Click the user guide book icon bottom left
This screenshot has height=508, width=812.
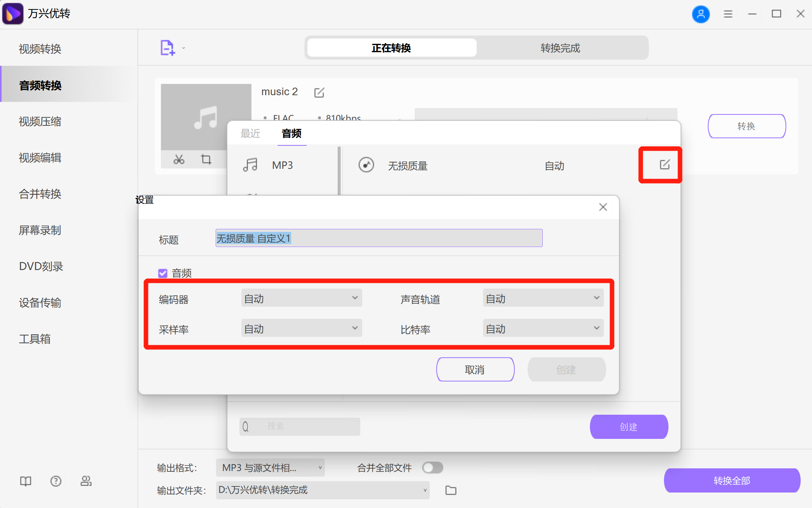click(25, 481)
